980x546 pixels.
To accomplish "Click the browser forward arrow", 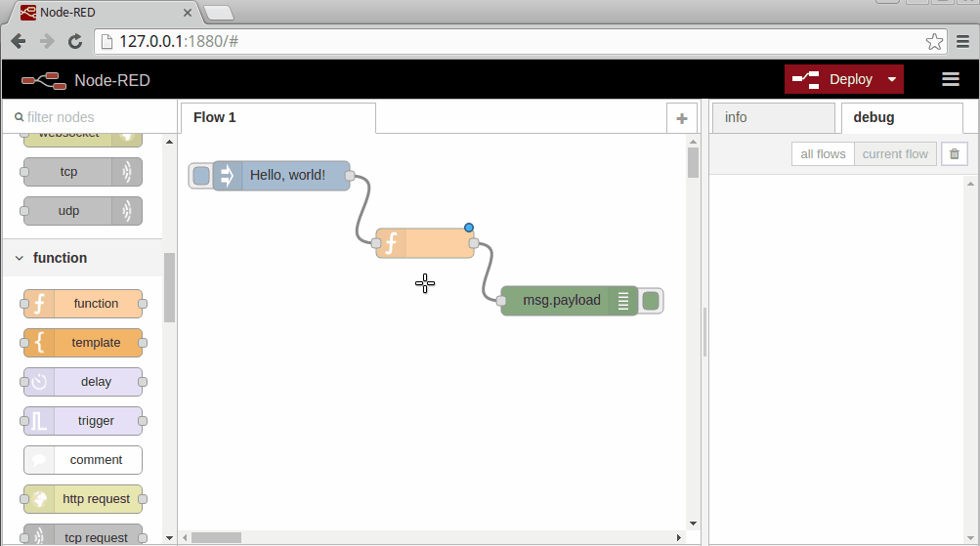I will coord(47,41).
